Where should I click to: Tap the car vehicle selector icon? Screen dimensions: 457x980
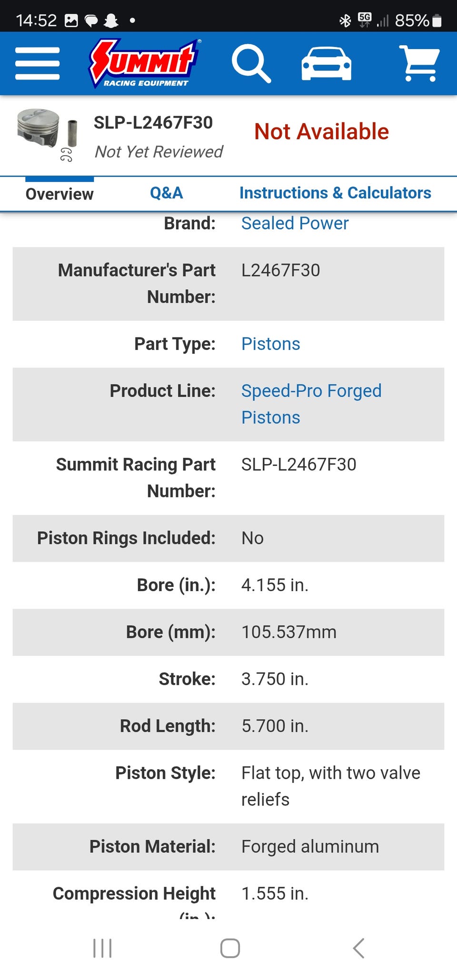327,63
